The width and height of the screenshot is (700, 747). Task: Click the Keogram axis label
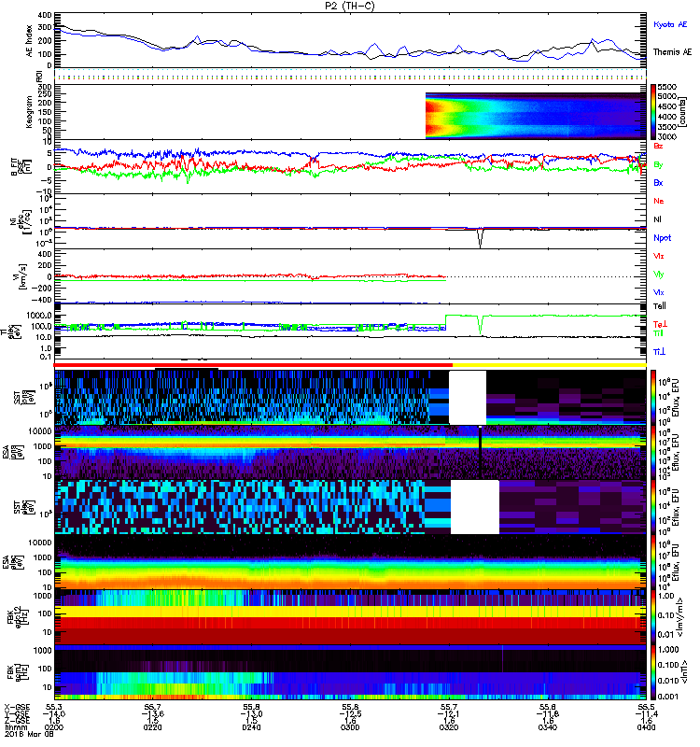tap(29, 111)
